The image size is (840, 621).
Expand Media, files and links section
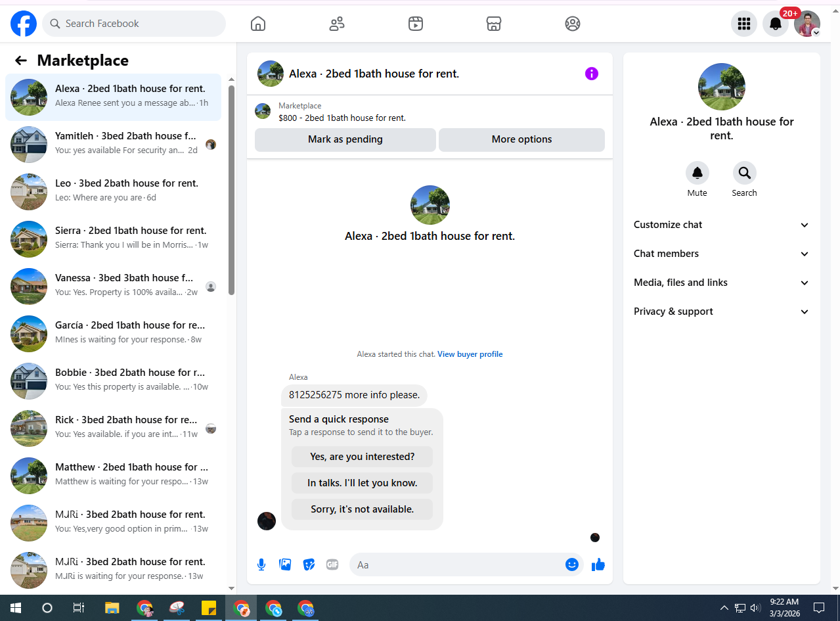click(x=721, y=283)
